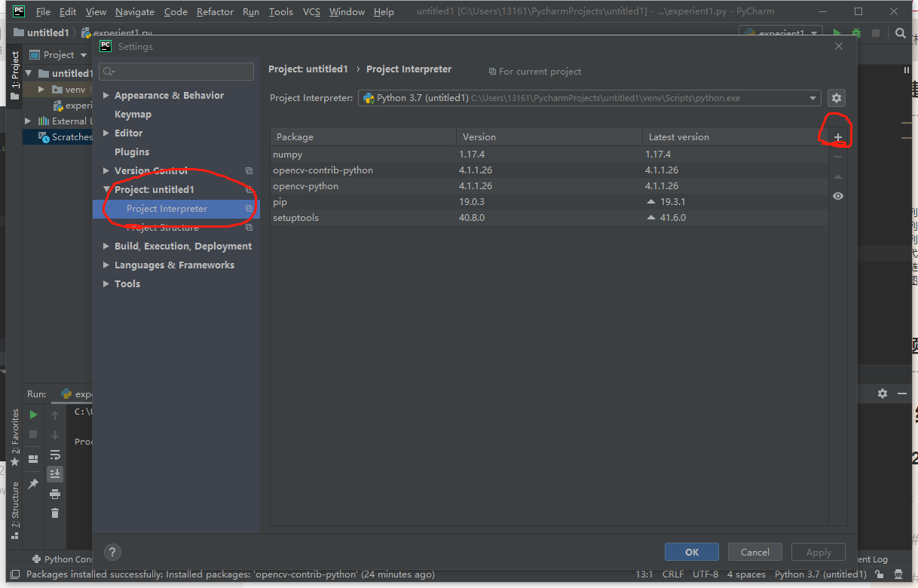Click the Package column header
This screenshot has height=588, width=918.
363,136
